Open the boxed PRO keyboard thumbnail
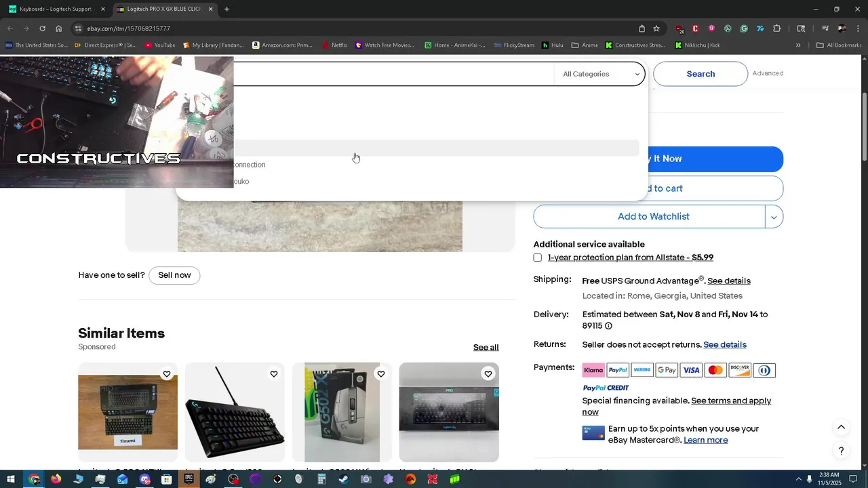868x488 pixels. point(449,412)
